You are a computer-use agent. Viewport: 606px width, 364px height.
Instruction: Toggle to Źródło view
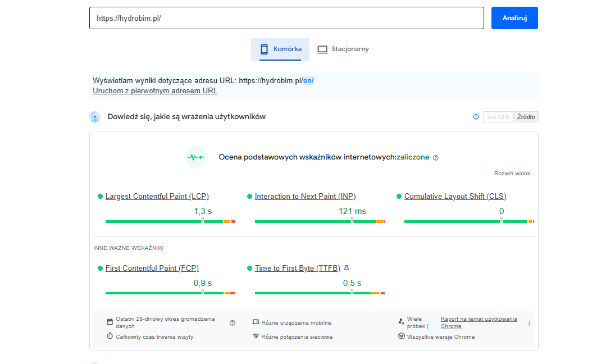526,117
